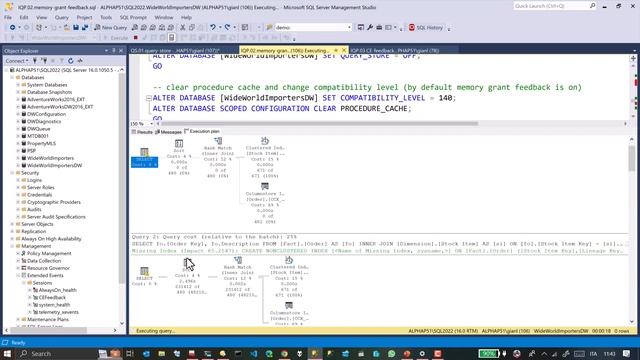The width and height of the screenshot is (640, 360).
Task: Select Resource Governor in Object Explorer
Action: click(48, 268)
